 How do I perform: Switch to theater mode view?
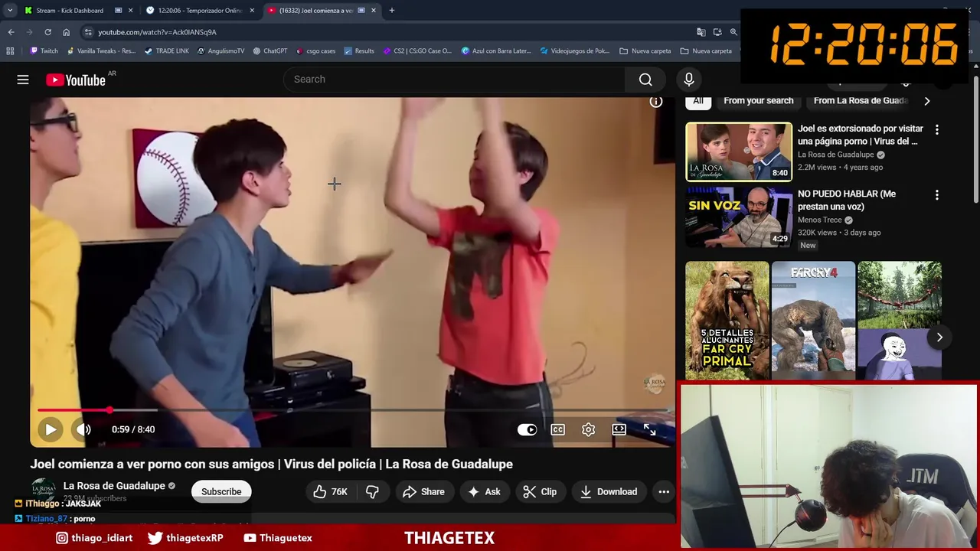(619, 429)
